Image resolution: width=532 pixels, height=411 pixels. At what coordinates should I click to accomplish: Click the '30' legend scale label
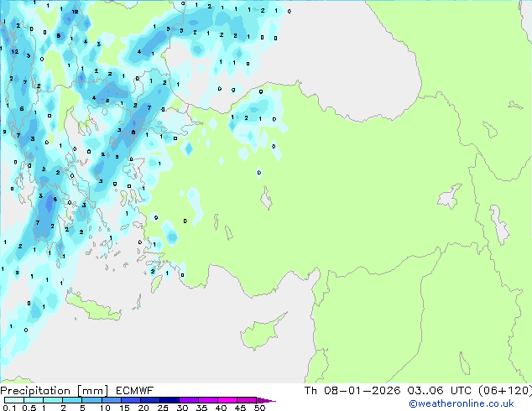[182, 408]
